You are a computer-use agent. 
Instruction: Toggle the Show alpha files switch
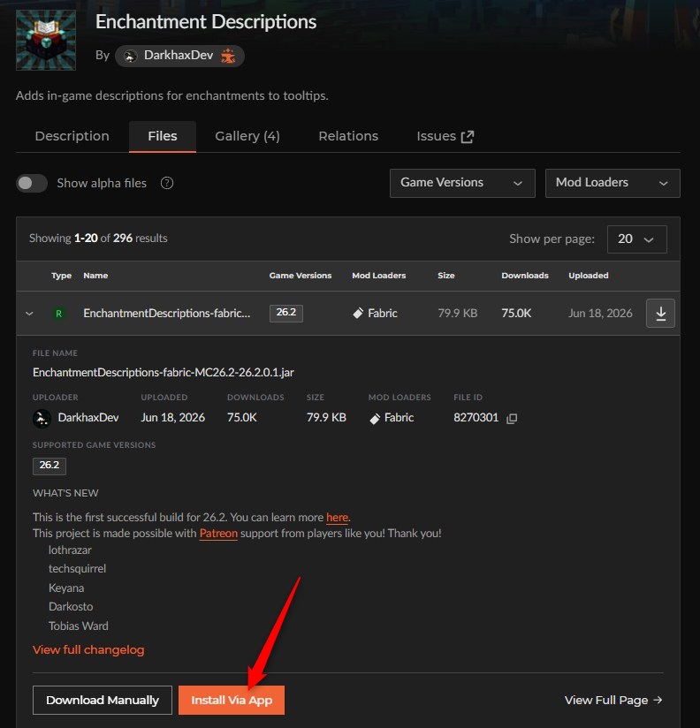point(32,183)
